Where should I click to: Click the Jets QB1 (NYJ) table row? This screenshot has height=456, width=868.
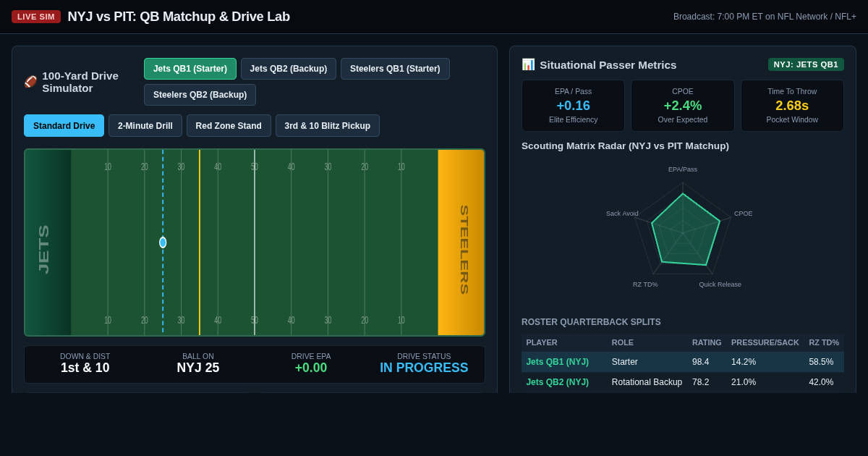click(683, 362)
